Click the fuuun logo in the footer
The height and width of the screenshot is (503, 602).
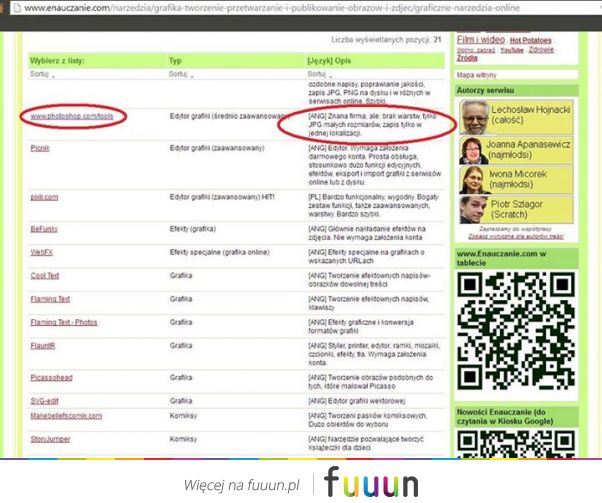pyautogui.click(x=371, y=482)
